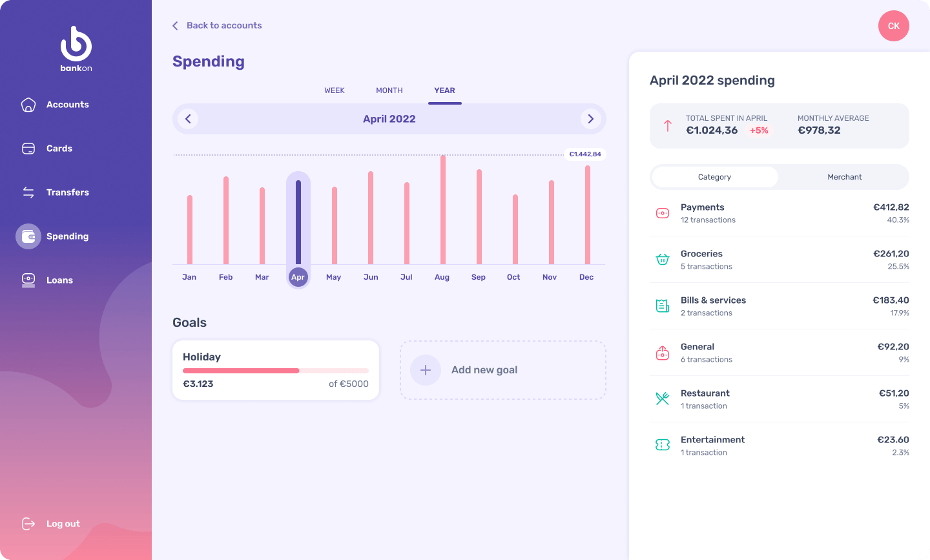Open the Accounts menu item

point(68,105)
